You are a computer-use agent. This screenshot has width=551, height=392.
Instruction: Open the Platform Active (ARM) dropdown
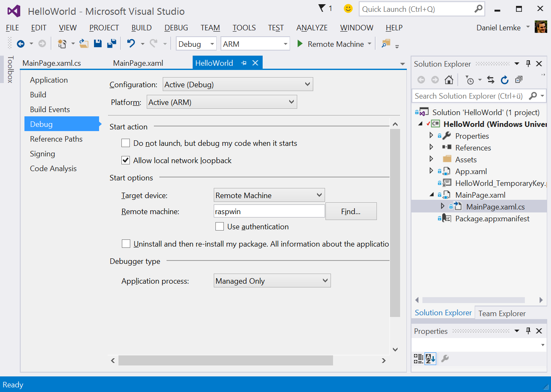(x=222, y=102)
